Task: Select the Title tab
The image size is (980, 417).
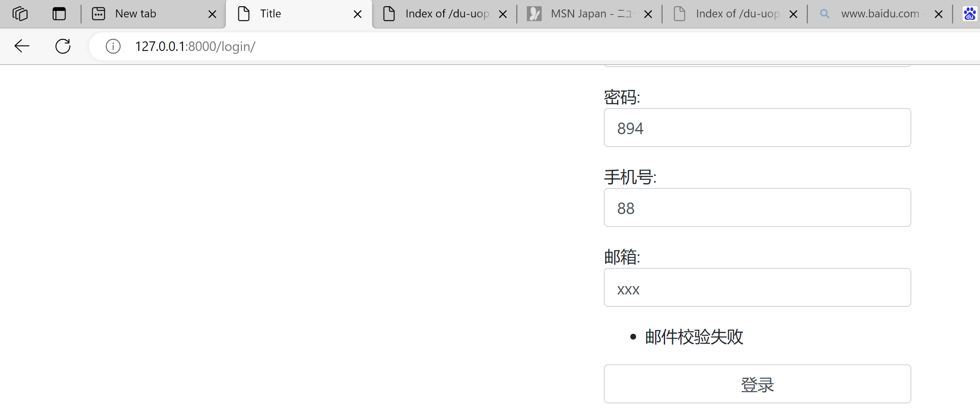Action: tap(299, 14)
